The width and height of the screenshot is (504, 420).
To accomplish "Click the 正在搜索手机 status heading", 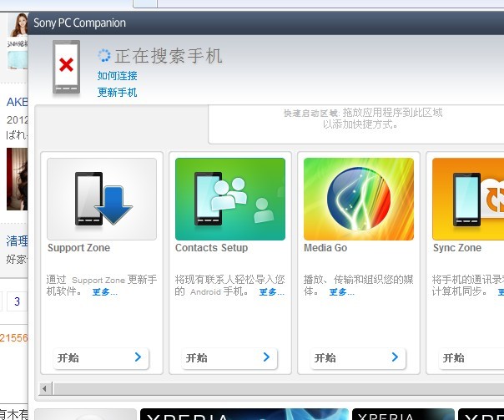I will pyautogui.click(x=169, y=56).
